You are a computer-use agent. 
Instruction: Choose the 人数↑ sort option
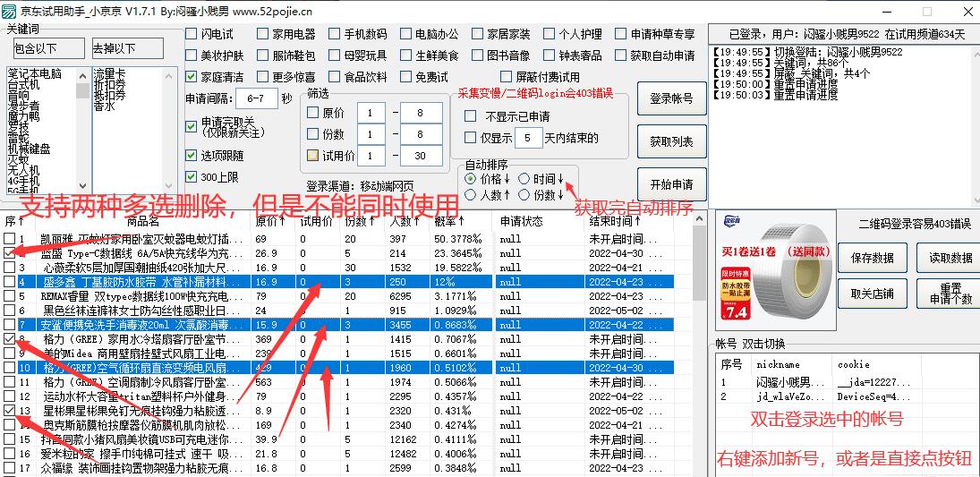(x=470, y=195)
